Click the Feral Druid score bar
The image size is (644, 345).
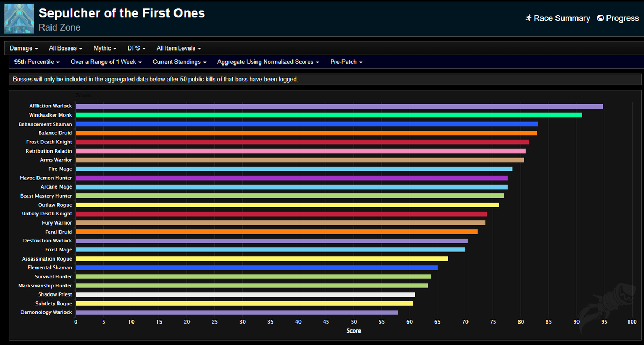[276, 232]
